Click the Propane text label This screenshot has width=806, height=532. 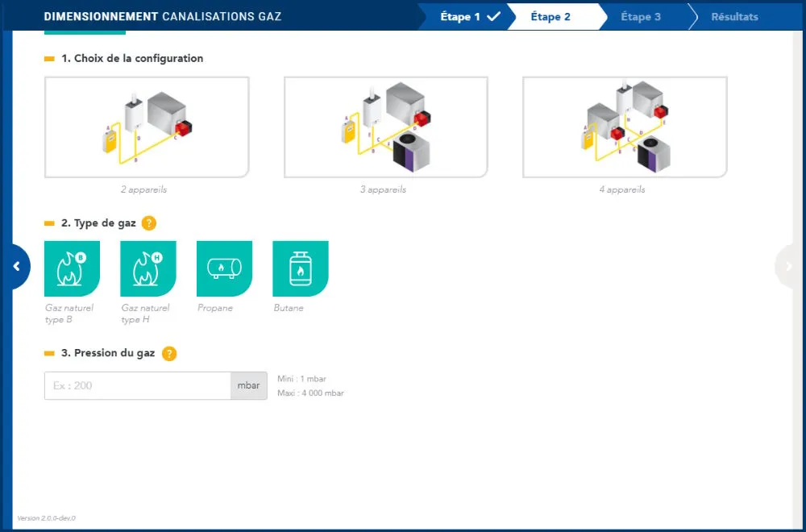tap(214, 308)
